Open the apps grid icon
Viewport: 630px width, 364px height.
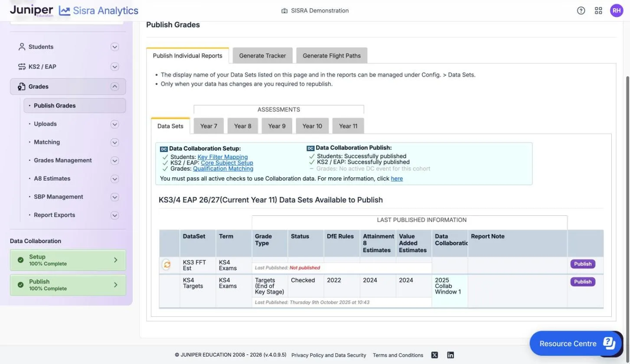pos(598,11)
